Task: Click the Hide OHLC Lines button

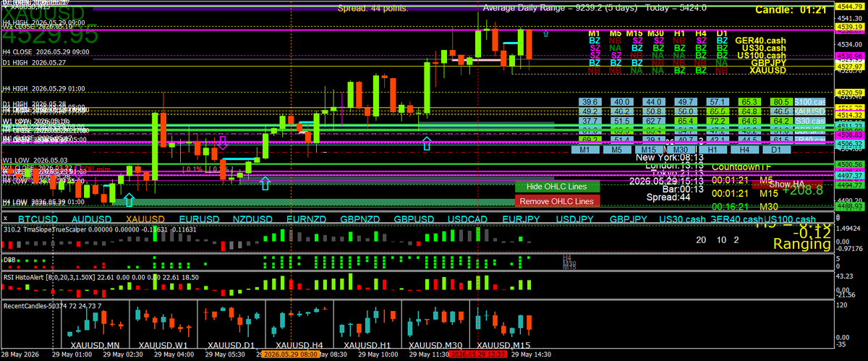Action: pos(558,187)
